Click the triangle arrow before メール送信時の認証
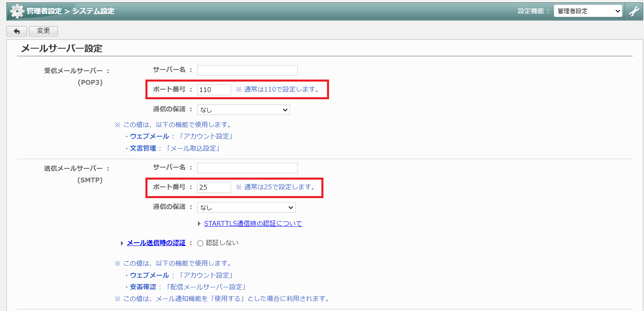This screenshot has height=311, width=644. tap(122, 243)
